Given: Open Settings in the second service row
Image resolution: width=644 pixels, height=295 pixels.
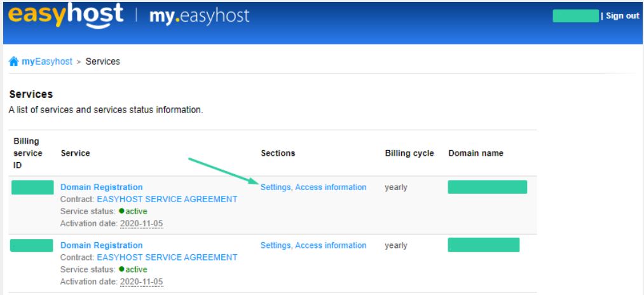Looking at the screenshot, I should 276,245.
